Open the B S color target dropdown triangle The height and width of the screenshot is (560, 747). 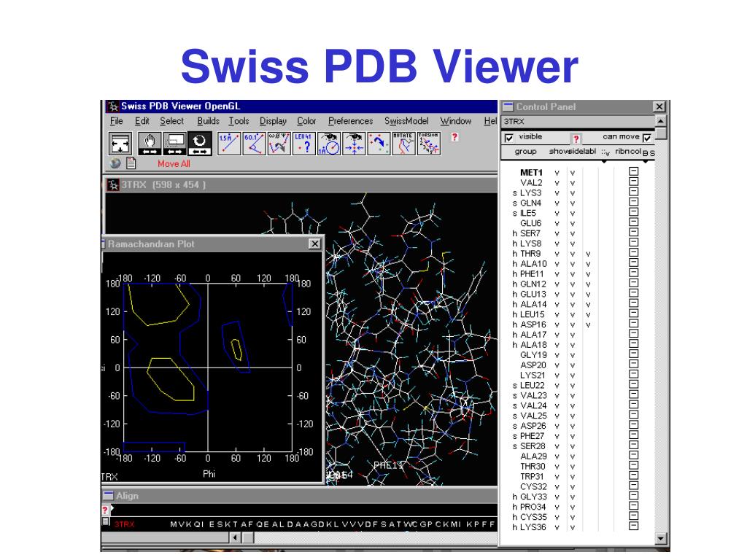click(x=646, y=161)
